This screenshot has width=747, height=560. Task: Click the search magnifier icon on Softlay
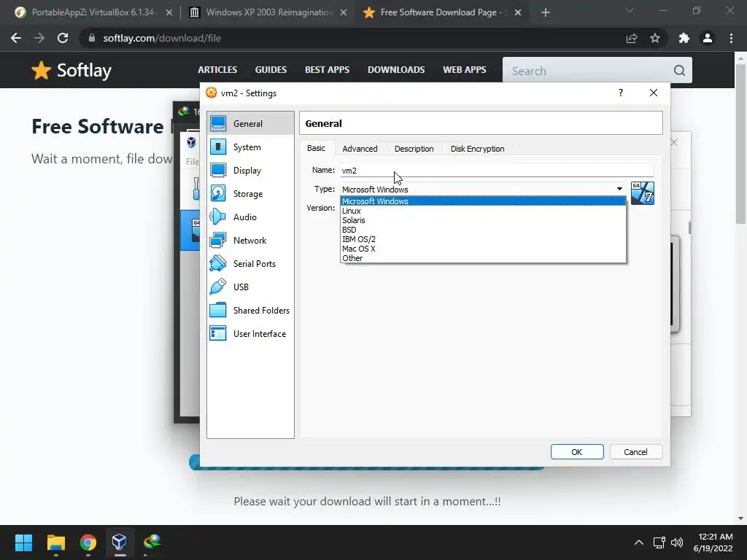[x=679, y=71]
